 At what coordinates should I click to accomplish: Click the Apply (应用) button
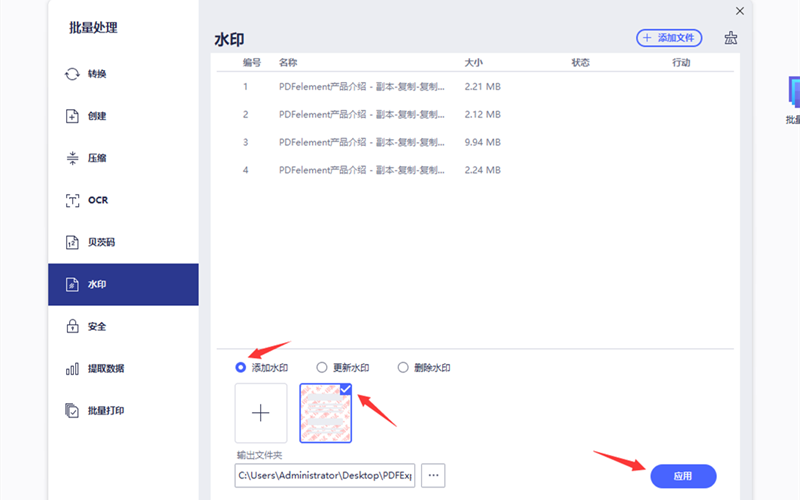tap(683, 476)
